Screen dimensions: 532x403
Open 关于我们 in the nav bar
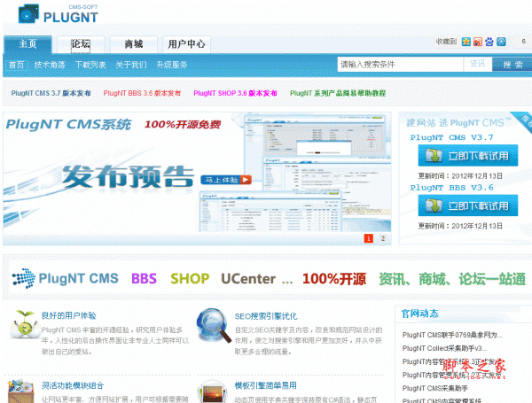point(131,65)
